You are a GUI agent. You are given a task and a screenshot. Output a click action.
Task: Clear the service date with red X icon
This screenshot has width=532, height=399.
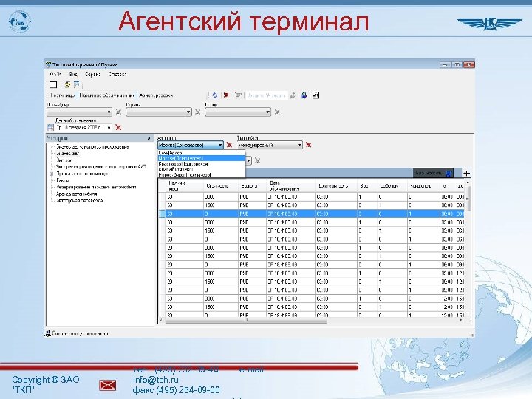[118, 128]
